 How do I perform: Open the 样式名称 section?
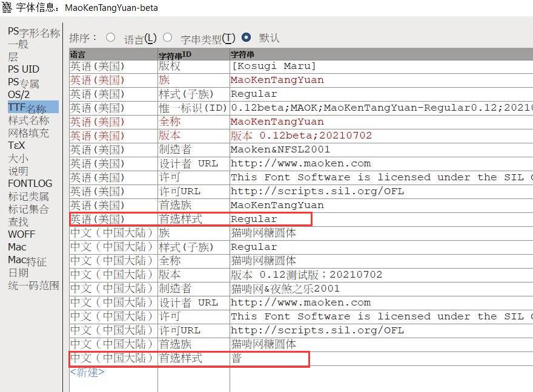click(x=28, y=120)
